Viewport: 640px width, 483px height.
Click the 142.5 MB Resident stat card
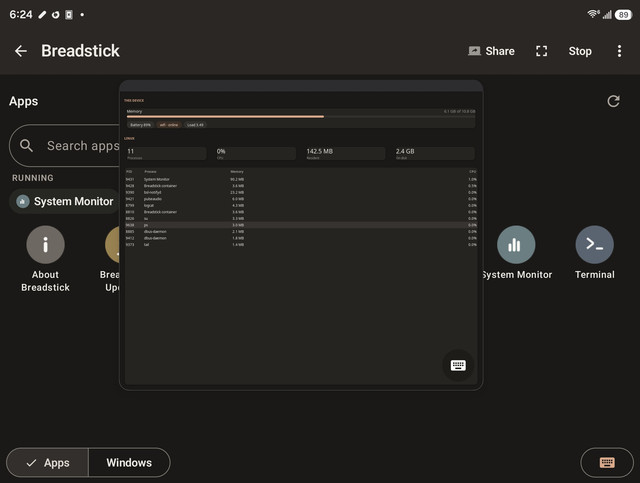click(x=345, y=154)
